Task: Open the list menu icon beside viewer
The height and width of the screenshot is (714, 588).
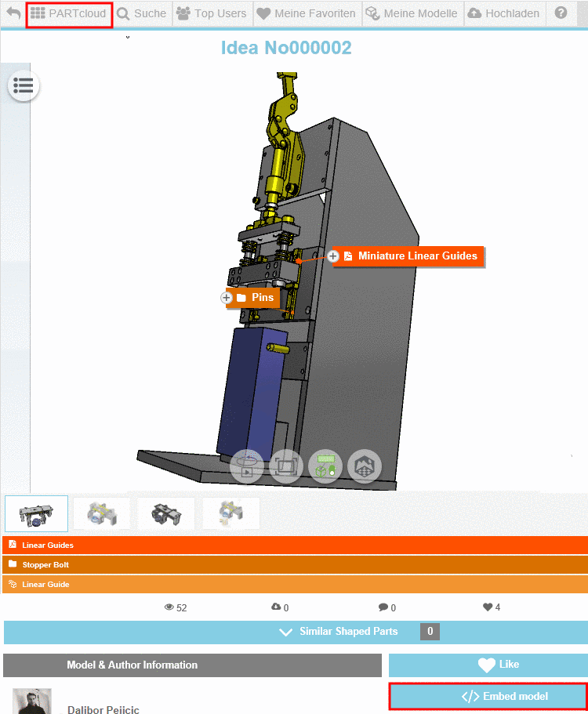Action: [24, 85]
